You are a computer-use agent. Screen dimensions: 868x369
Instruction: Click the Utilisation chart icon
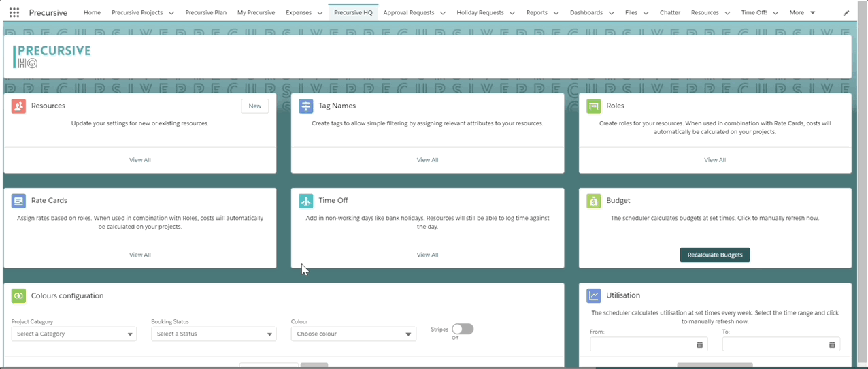(x=594, y=295)
